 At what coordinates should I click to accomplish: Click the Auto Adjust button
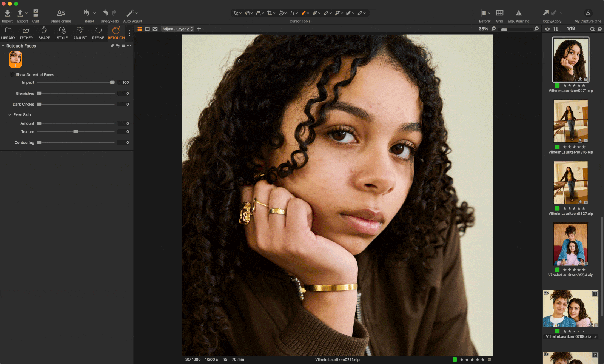click(x=131, y=14)
